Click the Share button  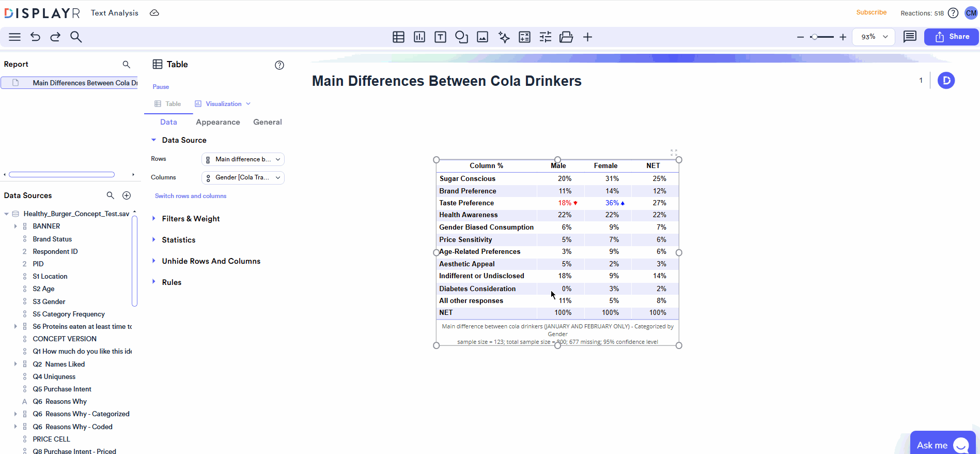951,37
